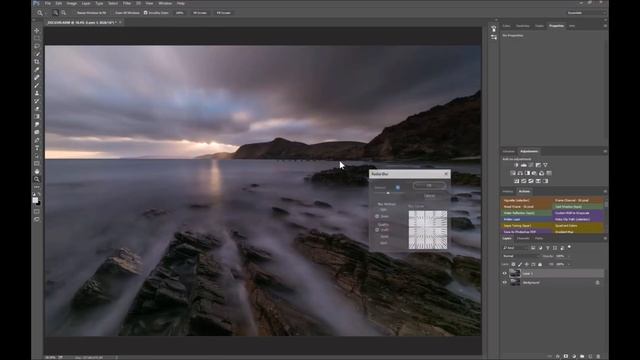Select the Crop tool
The height and width of the screenshot is (360, 640).
[37, 62]
